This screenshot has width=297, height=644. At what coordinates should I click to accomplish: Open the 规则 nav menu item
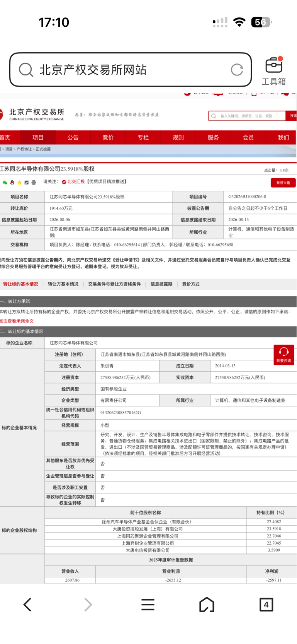pos(178,138)
